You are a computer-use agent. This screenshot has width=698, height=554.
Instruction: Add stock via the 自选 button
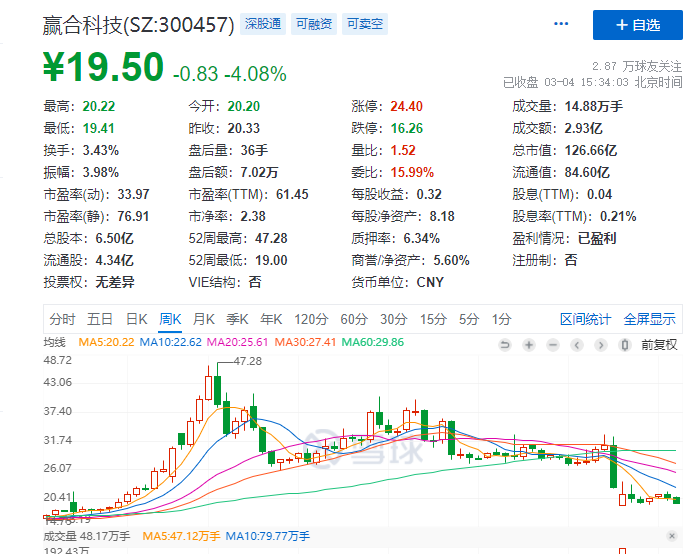click(x=638, y=24)
